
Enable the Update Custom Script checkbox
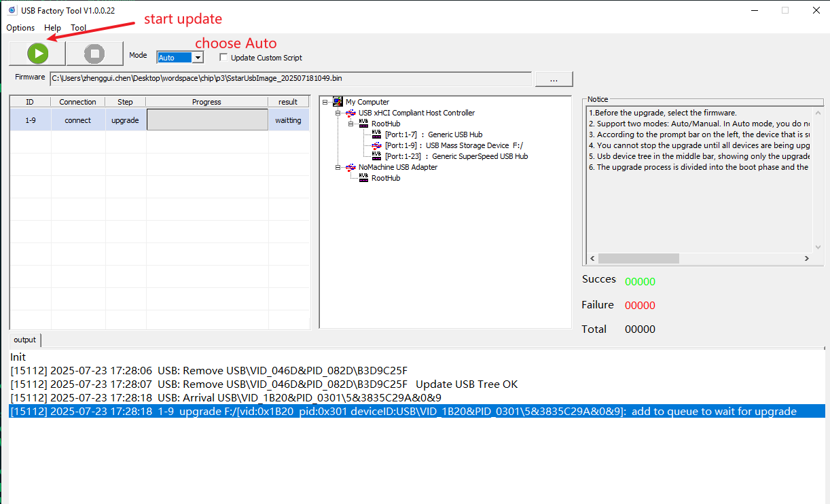(224, 58)
